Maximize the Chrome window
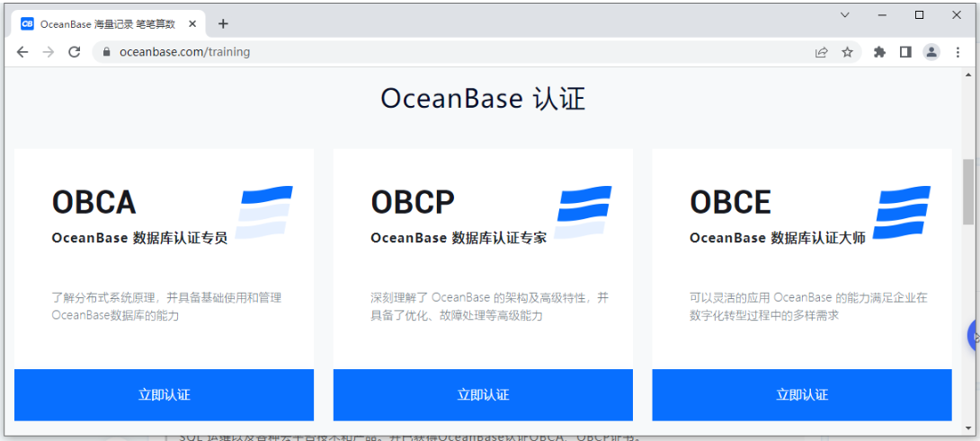Image resolution: width=980 pixels, height=441 pixels. point(920,15)
